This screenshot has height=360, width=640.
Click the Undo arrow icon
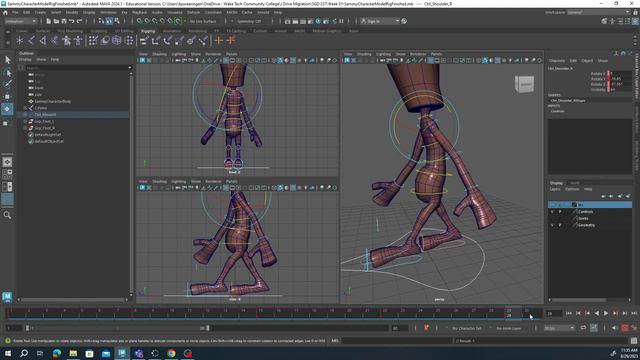[72, 21]
